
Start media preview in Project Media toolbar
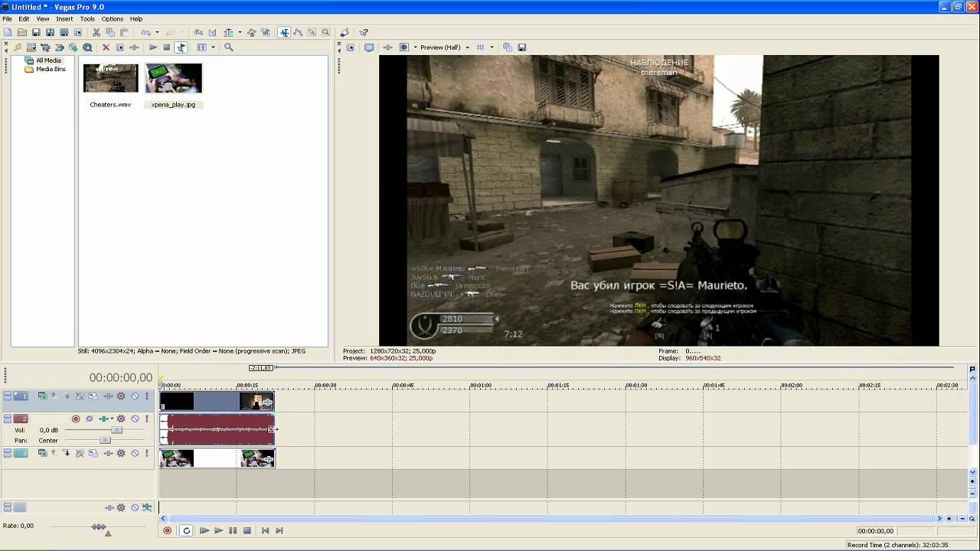pos(153,47)
